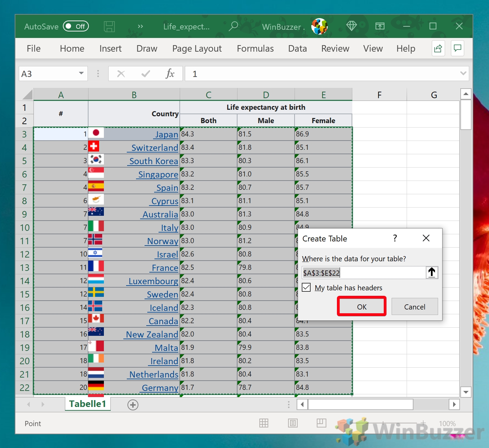Screen dimensions: 489x448
Task: Expand the formula bar with its chevron
Action: [463, 74]
